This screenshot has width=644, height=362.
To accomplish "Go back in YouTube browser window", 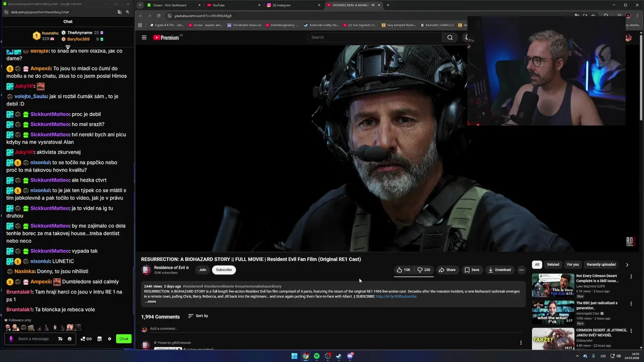I will (x=140, y=16).
